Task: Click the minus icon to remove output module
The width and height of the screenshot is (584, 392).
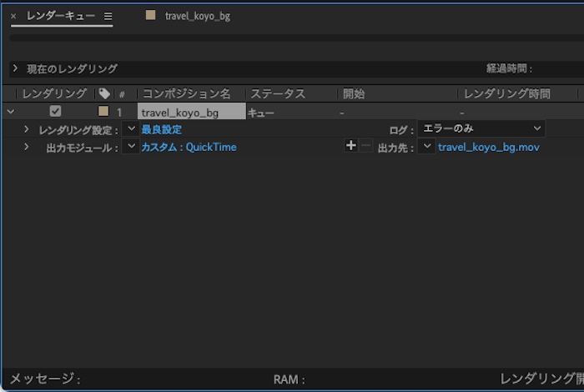Action: [x=366, y=146]
